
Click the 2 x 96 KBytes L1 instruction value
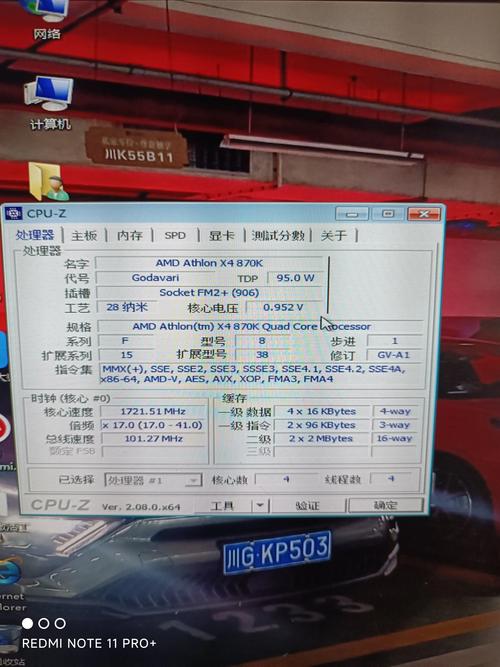tap(321, 425)
